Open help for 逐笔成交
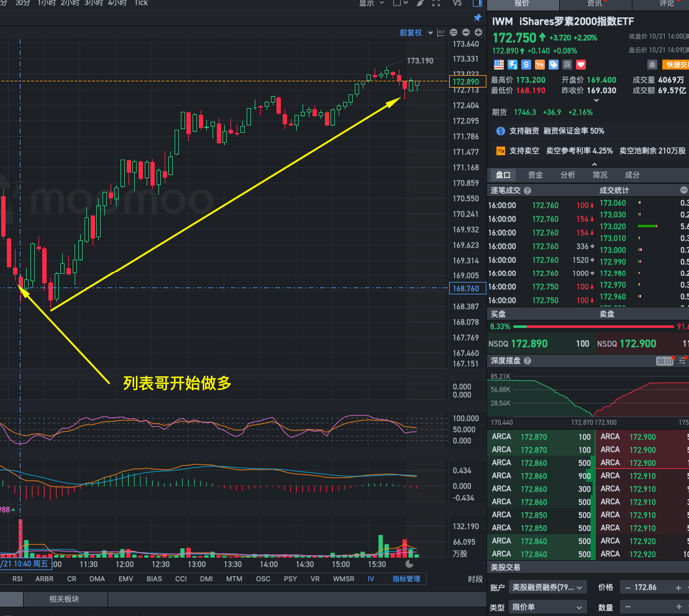 coord(527,191)
